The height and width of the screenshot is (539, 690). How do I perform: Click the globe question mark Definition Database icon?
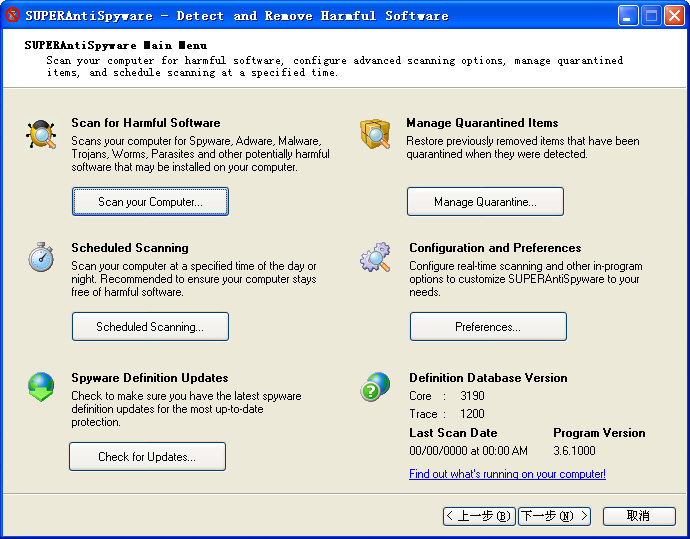375,387
